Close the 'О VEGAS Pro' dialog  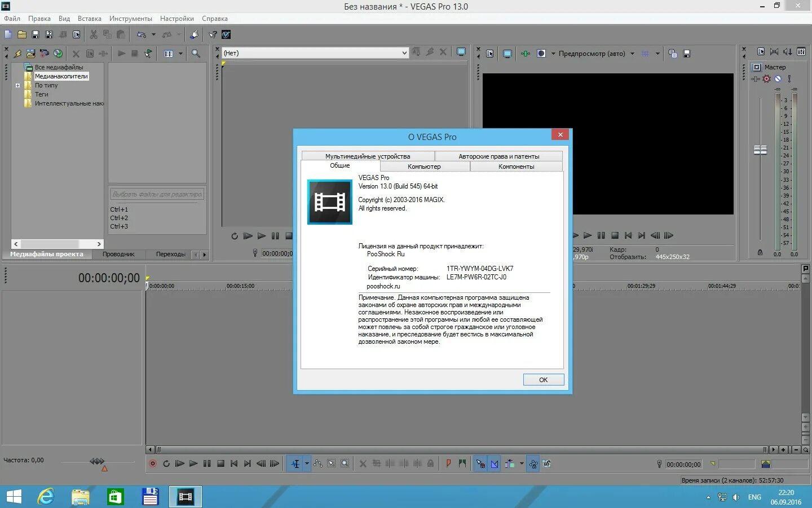tap(560, 134)
